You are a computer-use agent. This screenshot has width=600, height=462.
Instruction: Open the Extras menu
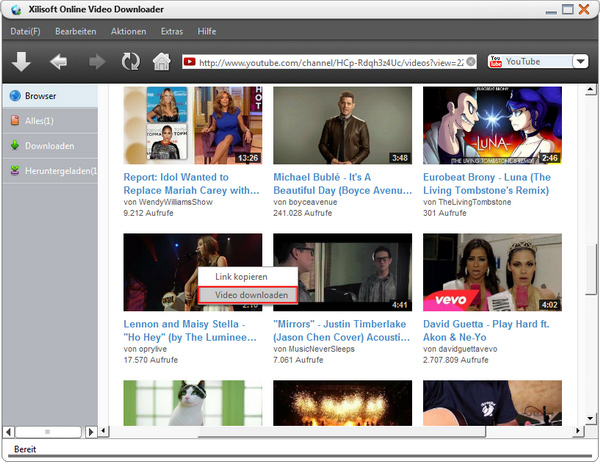pos(172,31)
